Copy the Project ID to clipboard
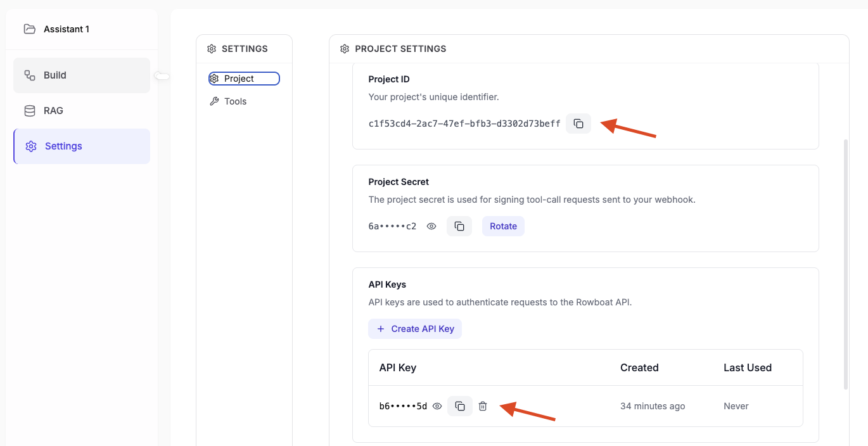Screen dimensions: 868x446 point(578,124)
